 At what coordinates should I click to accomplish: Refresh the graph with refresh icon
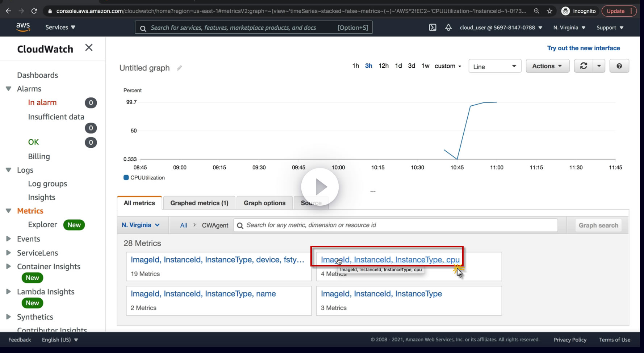(x=584, y=66)
